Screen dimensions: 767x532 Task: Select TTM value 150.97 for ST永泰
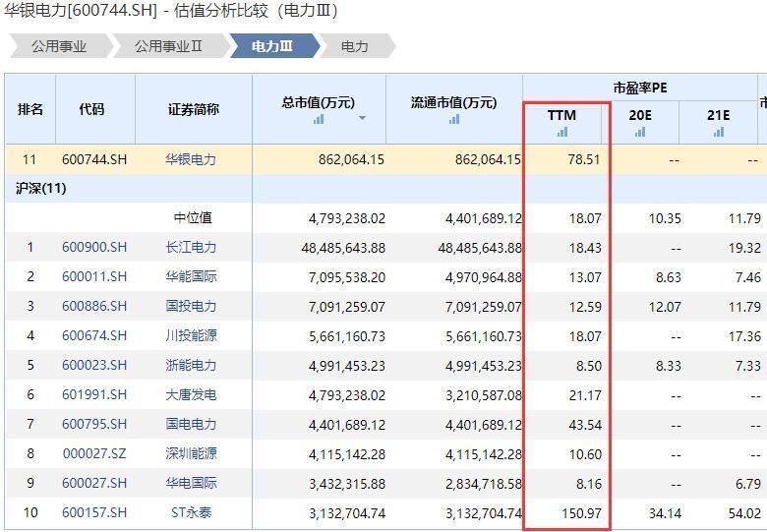[580, 513]
